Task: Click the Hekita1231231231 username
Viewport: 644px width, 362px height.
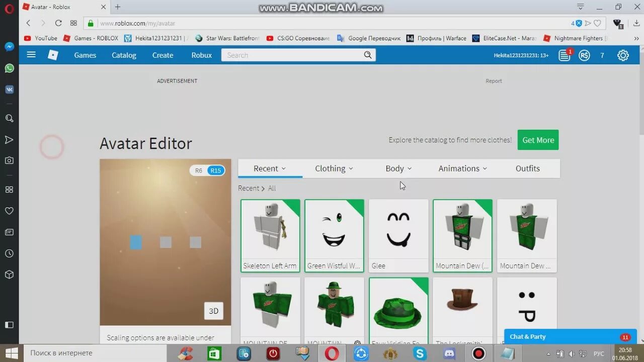Action: pos(521,56)
